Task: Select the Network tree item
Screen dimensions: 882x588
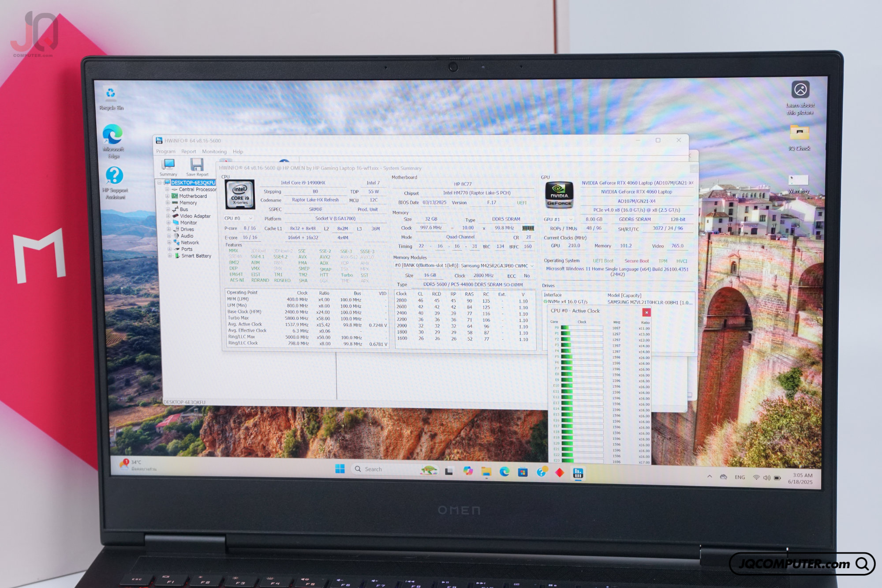Action: point(190,243)
